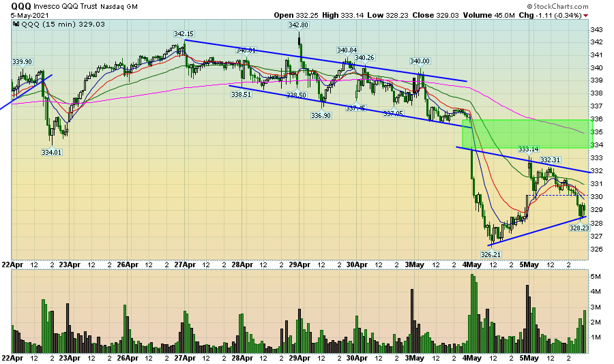Click '28Apr' on the price chart date axis
Image resolution: width=614 pixels, height=364 pixels.
(242, 264)
